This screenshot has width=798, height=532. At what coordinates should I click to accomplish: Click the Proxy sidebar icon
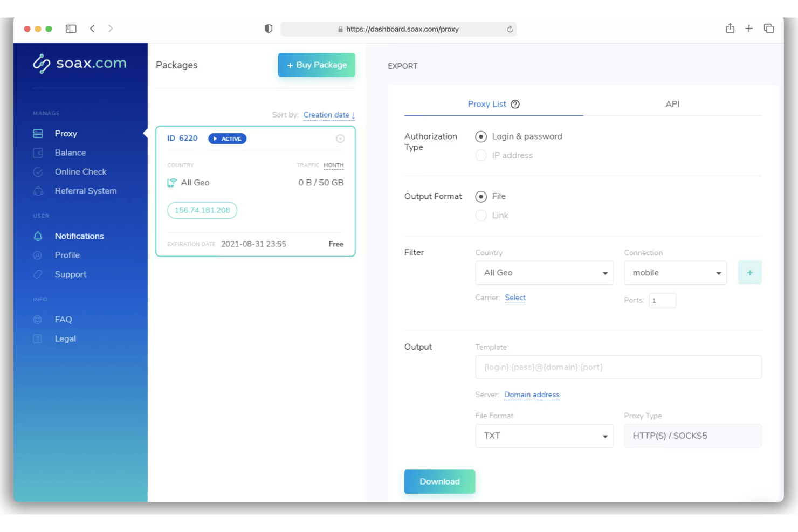tap(38, 134)
